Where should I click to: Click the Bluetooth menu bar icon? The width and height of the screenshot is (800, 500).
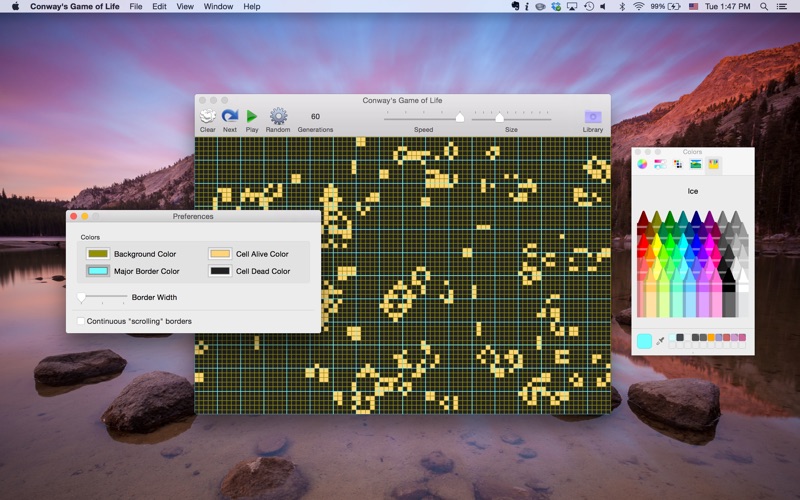pyautogui.click(x=622, y=6)
